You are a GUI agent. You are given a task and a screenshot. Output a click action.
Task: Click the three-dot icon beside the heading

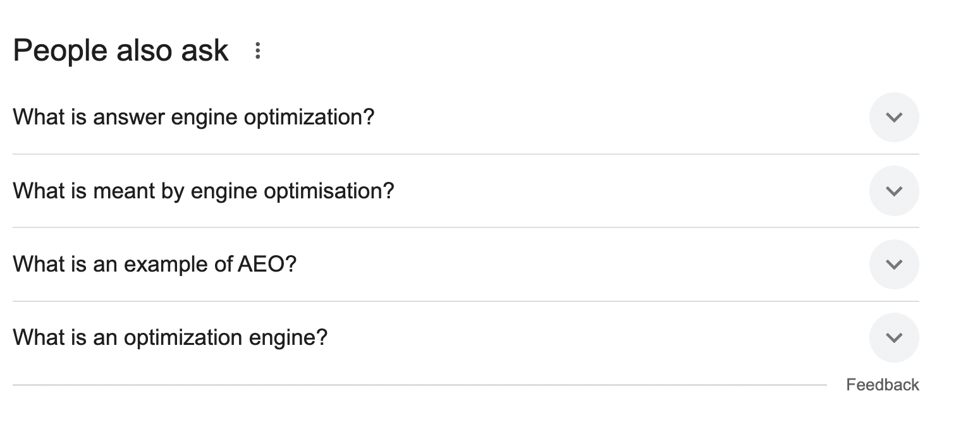coord(258,50)
